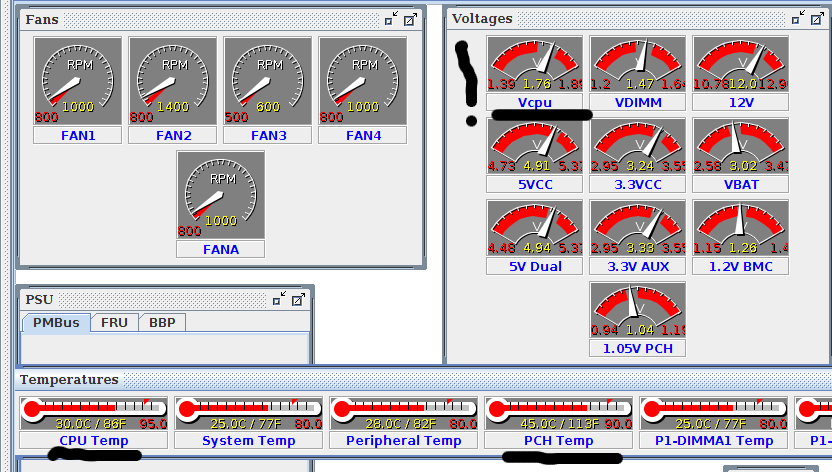Screen dimensions: 832x472
Task: Open the 12V sensor link
Action: point(740,102)
